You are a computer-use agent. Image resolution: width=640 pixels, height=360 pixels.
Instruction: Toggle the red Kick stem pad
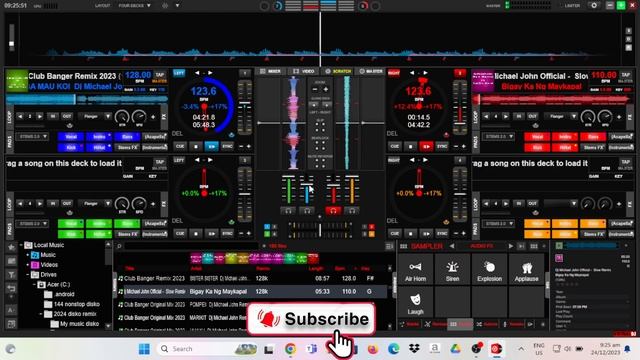537,147
